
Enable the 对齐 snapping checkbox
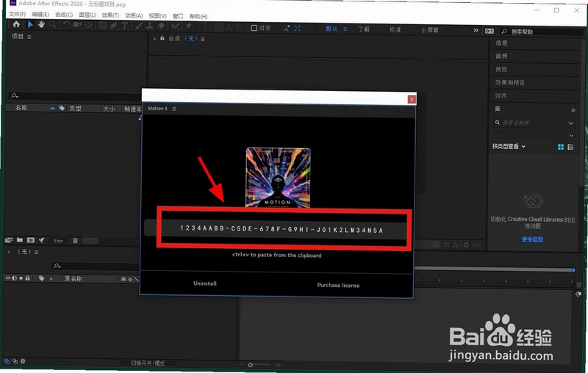pos(254,28)
